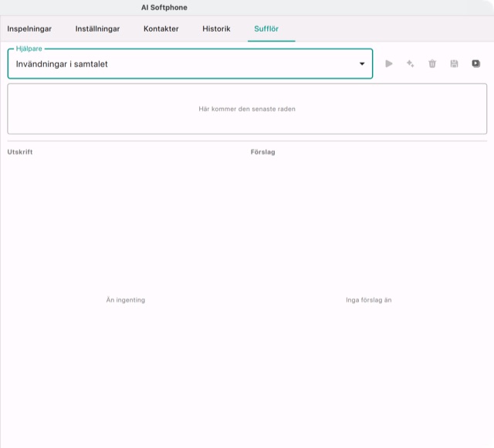Click the play icon beside Hjälpare dropdown

point(389,64)
